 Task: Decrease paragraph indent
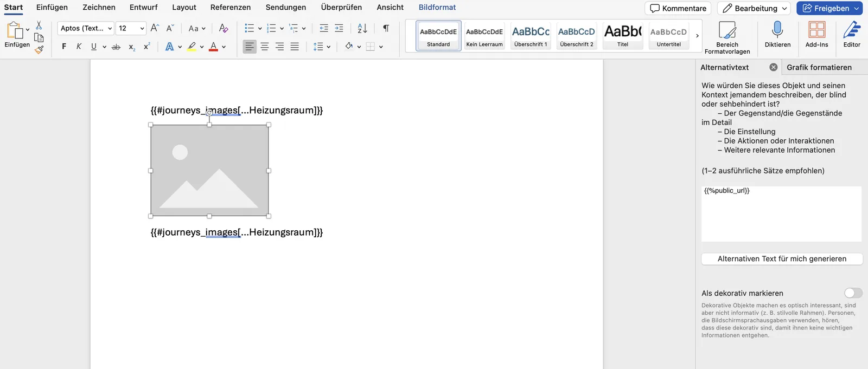(324, 28)
